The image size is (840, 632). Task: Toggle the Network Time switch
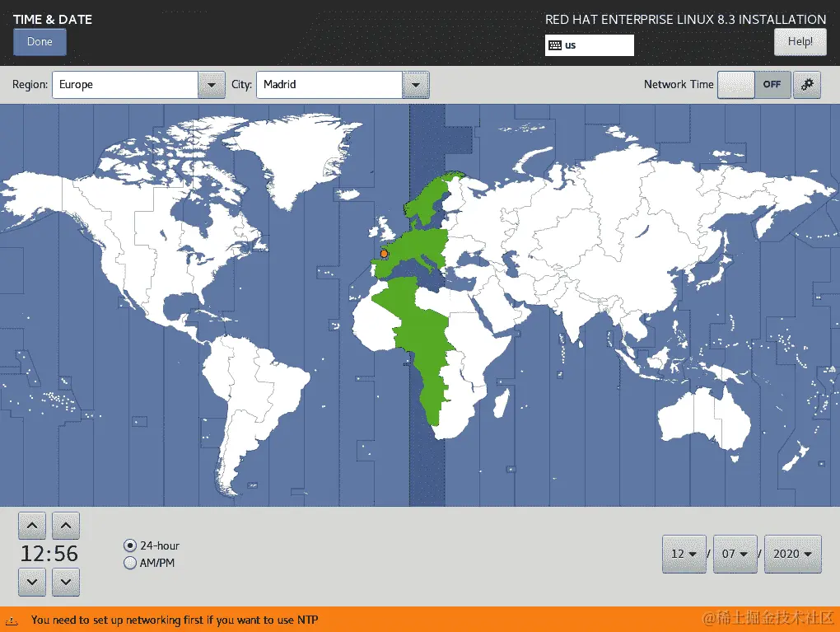754,85
